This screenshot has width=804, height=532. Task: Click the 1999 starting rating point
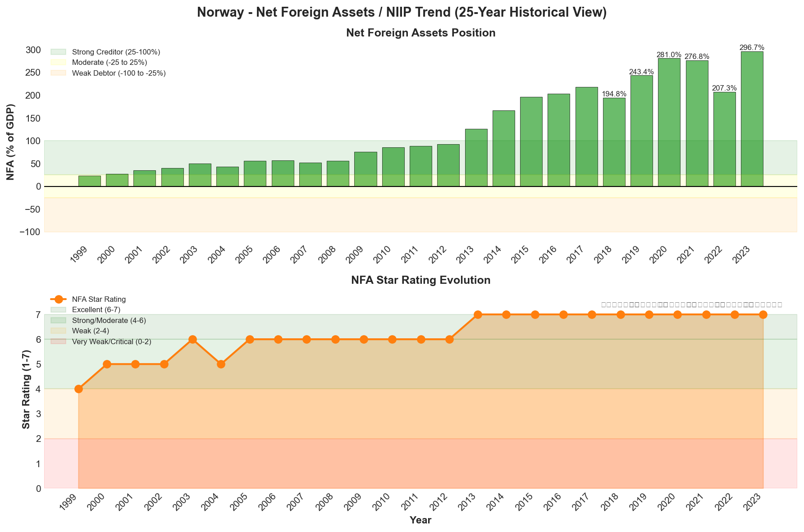[x=78, y=388]
